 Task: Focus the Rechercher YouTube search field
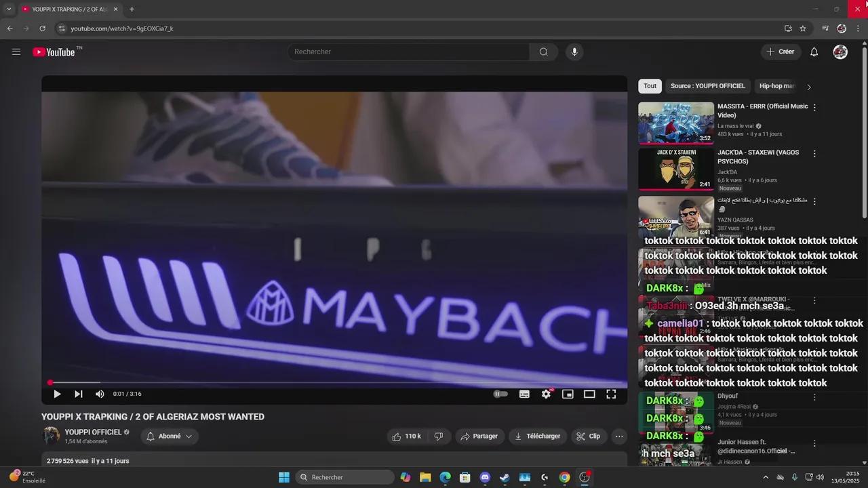coord(409,52)
